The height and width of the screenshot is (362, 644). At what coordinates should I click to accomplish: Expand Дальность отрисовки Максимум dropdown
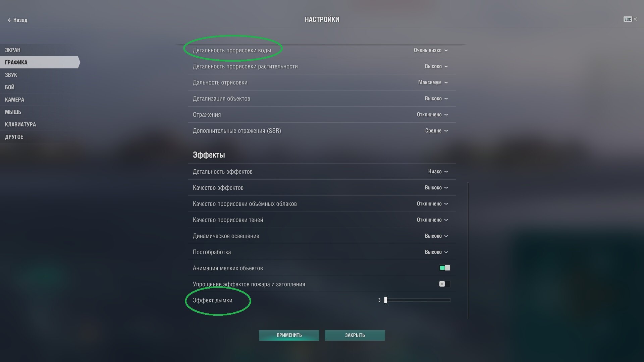(x=433, y=82)
